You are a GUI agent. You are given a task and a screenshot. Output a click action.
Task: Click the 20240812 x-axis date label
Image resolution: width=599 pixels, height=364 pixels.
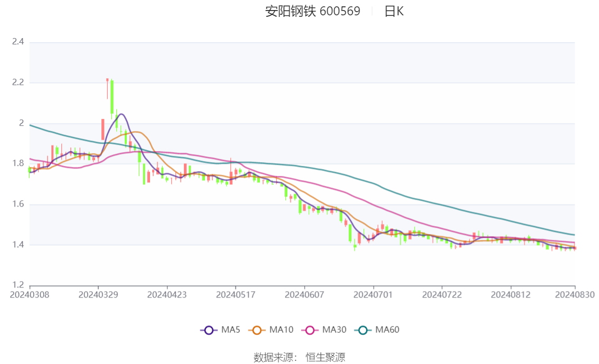pyautogui.click(x=510, y=295)
